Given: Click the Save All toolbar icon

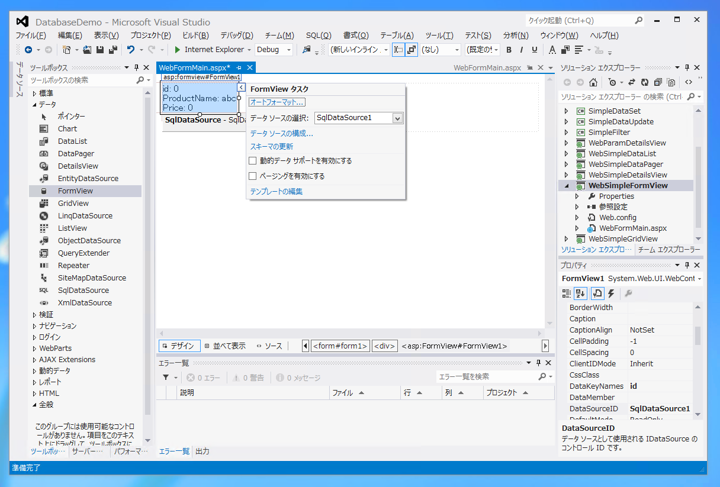Looking at the screenshot, I should [112, 50].
